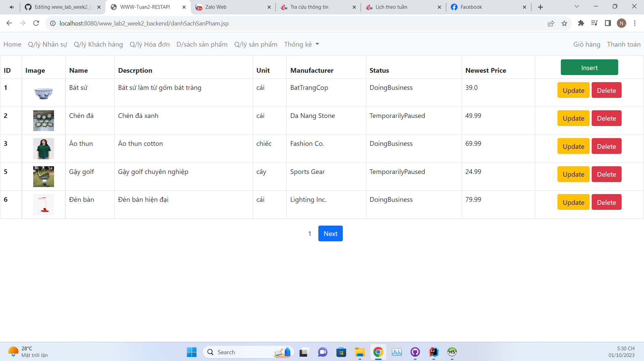The height and width of the screenshot is (361, 644).
Task: Open the browser tab search dropdown arrow
Action: click(577, 6)
